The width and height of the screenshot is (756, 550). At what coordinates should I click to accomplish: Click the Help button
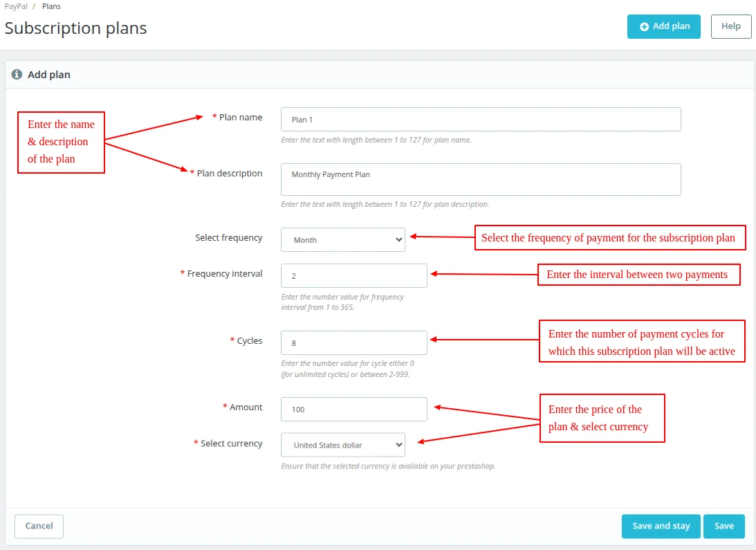pyautogui.click(x=730, y=26)
